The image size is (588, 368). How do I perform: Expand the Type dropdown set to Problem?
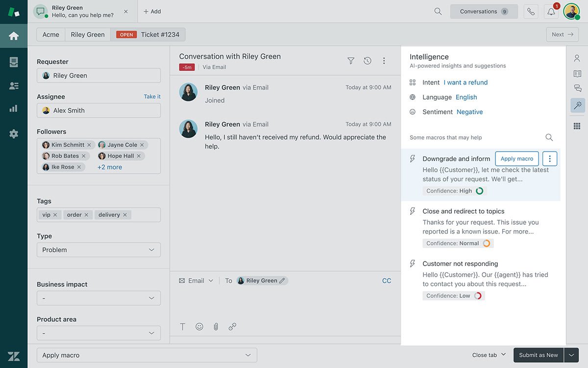(x=98, y=250)
